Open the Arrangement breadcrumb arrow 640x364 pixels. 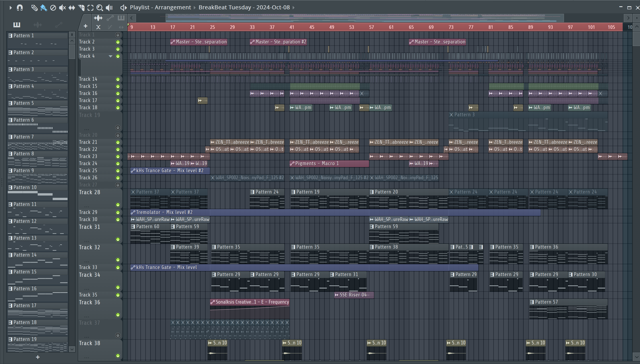click(x=194, y=8)
